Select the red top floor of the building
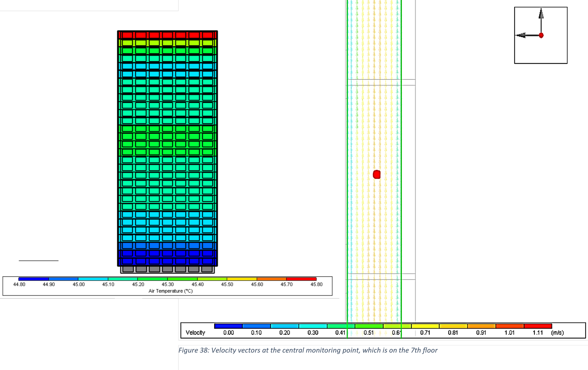 (x=167, y=35)
